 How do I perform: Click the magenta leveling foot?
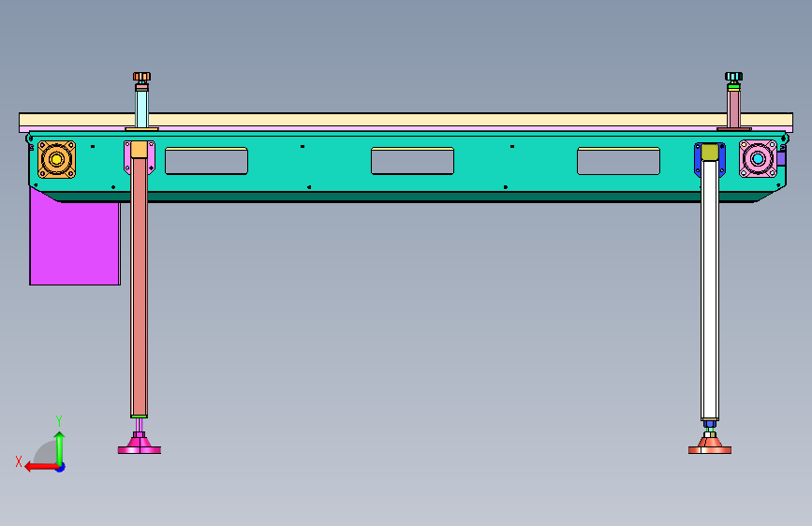(x=140, y=445)
